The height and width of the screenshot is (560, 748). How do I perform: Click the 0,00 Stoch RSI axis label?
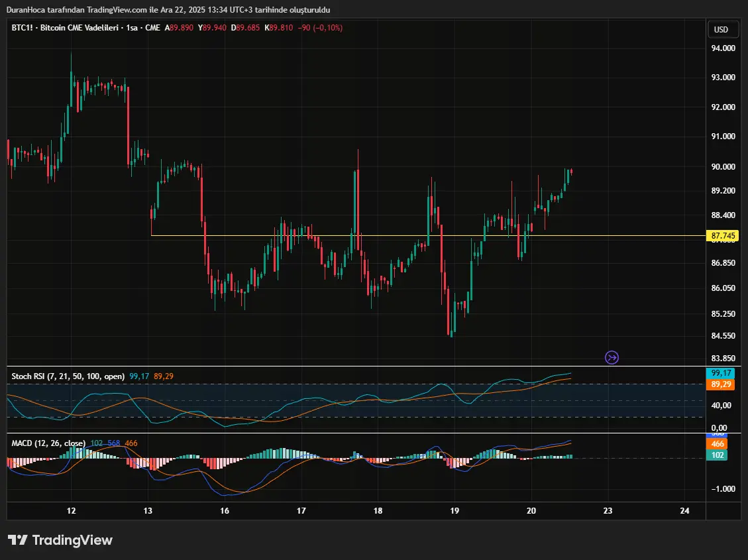click(x=719, y=428)
